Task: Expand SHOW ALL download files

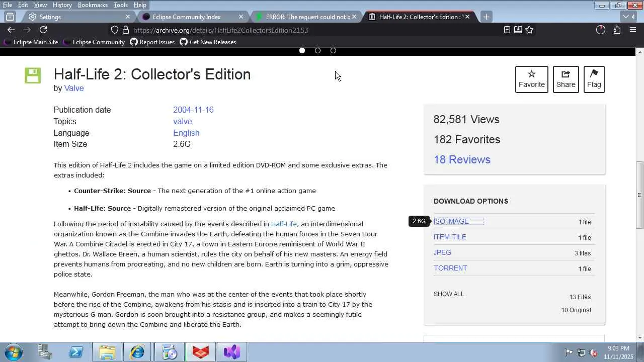Action: [x=449, y=294]
